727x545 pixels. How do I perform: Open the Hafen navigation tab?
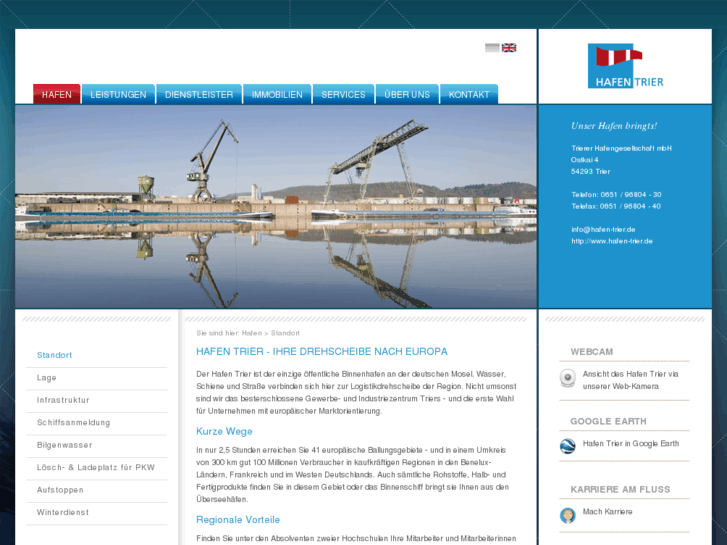pos(57,94)
